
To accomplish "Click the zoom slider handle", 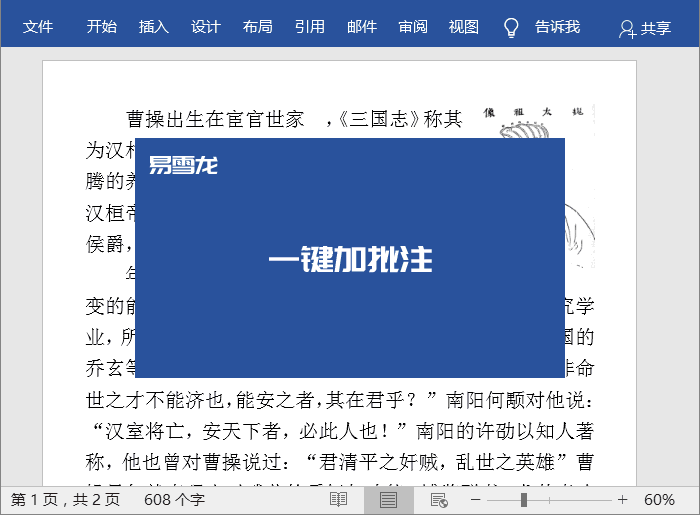I will [523, 499].
